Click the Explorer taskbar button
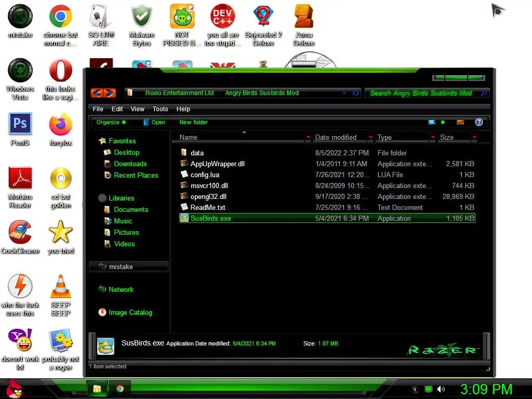 (97, 389)
